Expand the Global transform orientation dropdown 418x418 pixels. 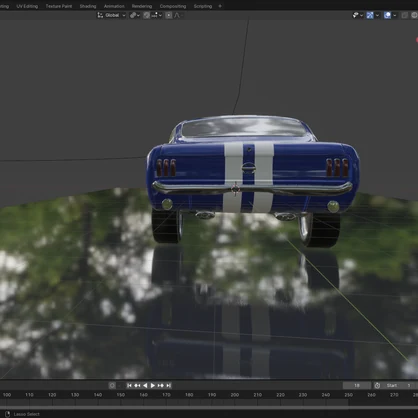(x=112, y=15)
